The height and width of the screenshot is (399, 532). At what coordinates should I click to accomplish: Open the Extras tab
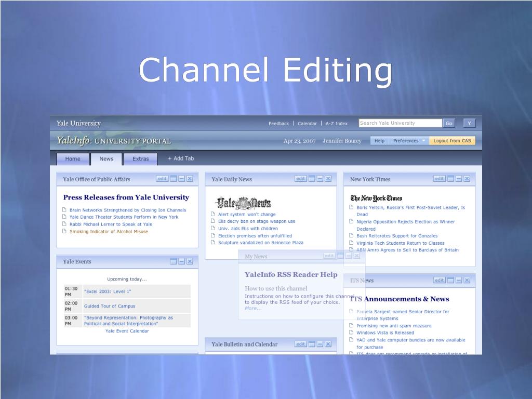(140, 159)
